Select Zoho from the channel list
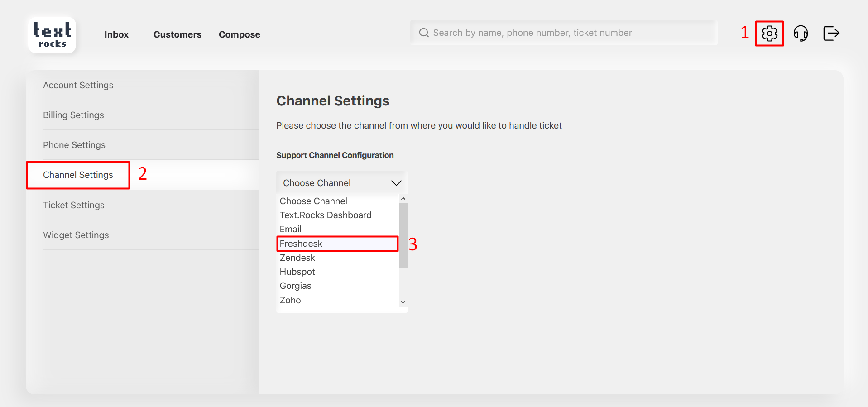This screenshot has width=868, height=407. coord(290,300)
